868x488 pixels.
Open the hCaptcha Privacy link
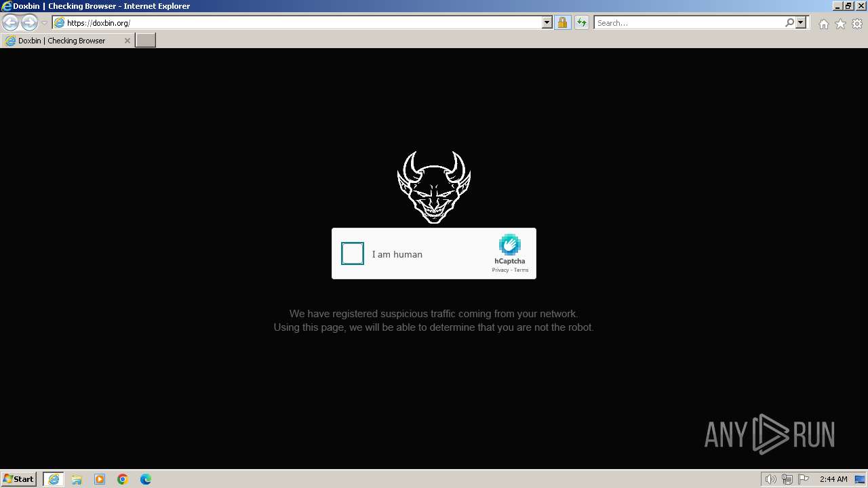pos(500,270)
